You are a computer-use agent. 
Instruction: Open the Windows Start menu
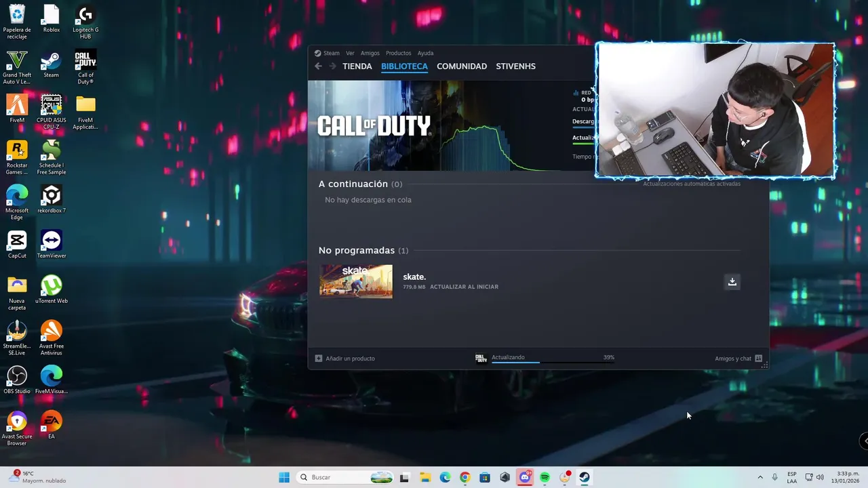coord(284,477)
